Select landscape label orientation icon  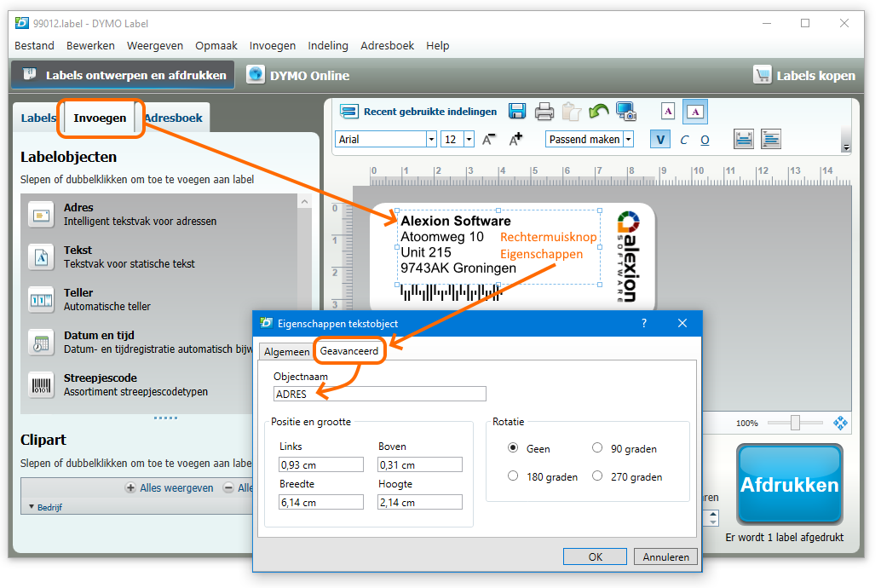[x=695, y=112]
